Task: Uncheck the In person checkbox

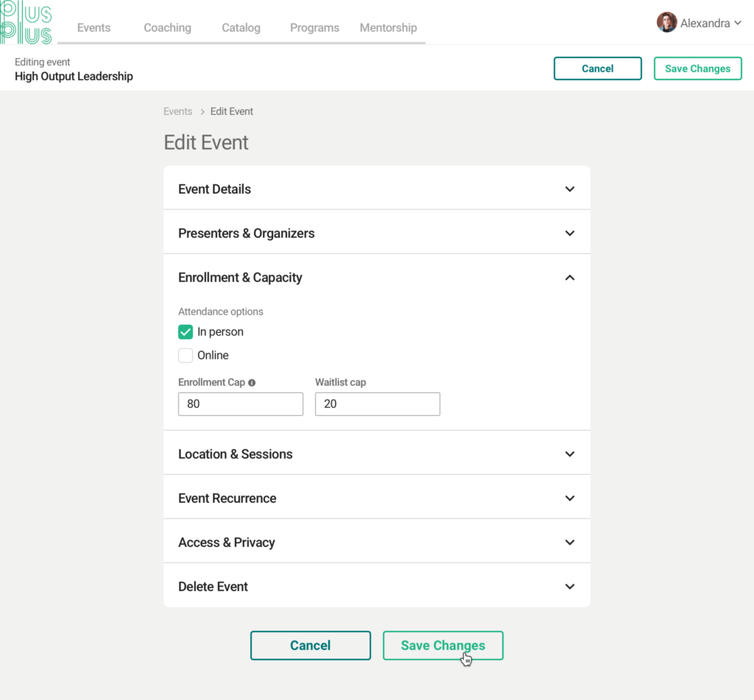Action: (186, 332)
